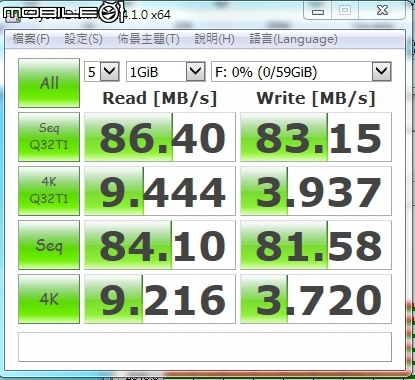The height and width of the screenshot is (380, 415).
Task: Open the 說明(H) help menu
Action: click(x=214, y=39)
